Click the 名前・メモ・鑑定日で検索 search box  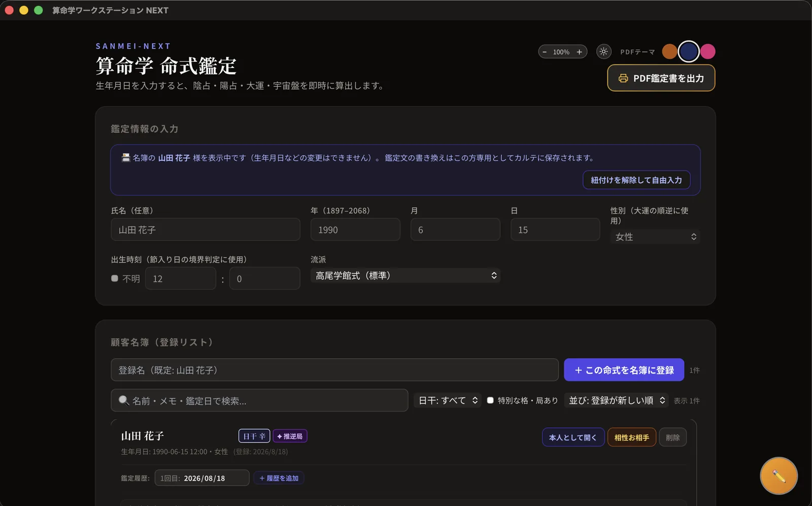(259, 400)
